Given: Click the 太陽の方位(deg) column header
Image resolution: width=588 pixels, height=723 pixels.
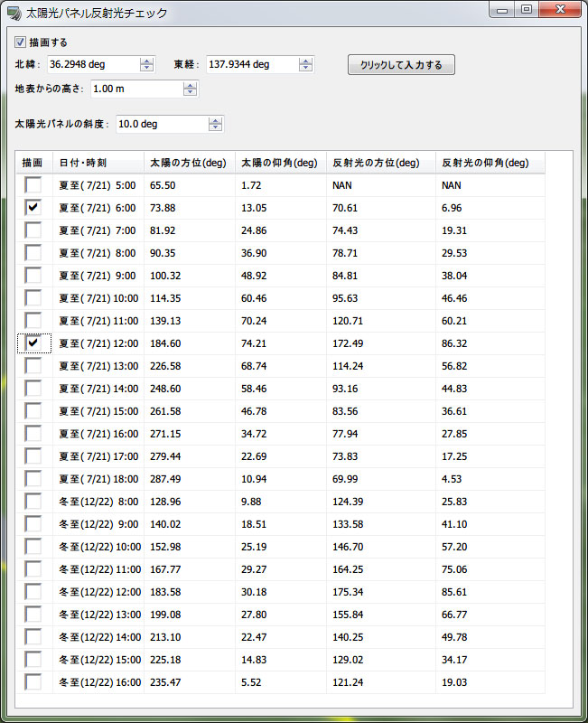Looking at the screenshot, I should pyautogui.click(x=188, y=163).
